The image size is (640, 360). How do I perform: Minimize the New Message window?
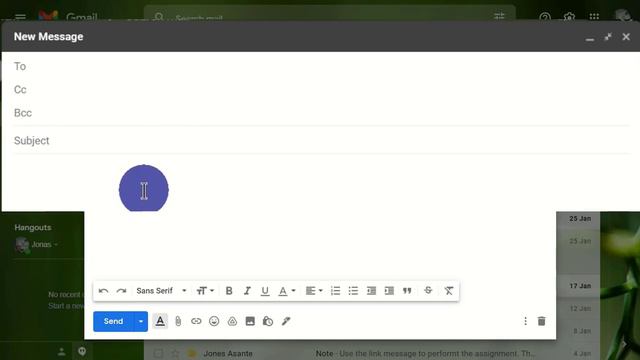pos(590,38)
